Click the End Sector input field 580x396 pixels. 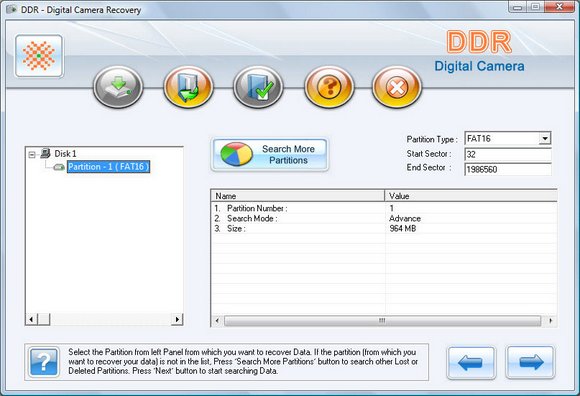pyautogui.click(x=508, y=169)
